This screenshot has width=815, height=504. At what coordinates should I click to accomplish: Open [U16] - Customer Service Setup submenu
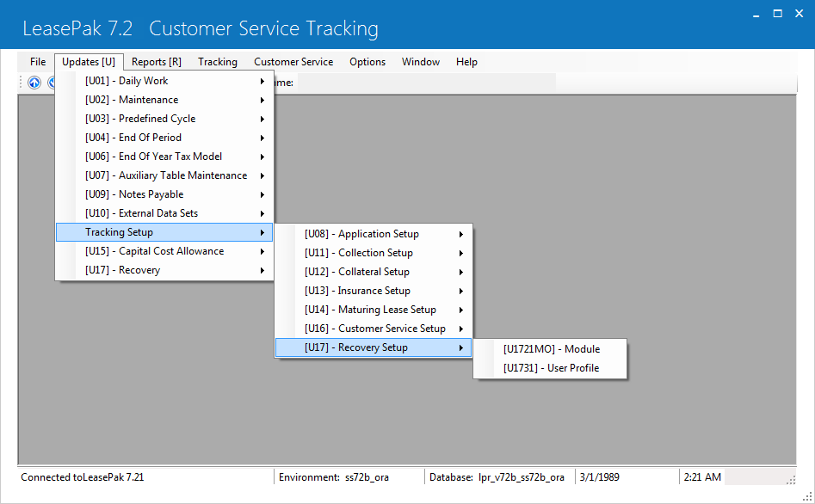coord(374,329)
